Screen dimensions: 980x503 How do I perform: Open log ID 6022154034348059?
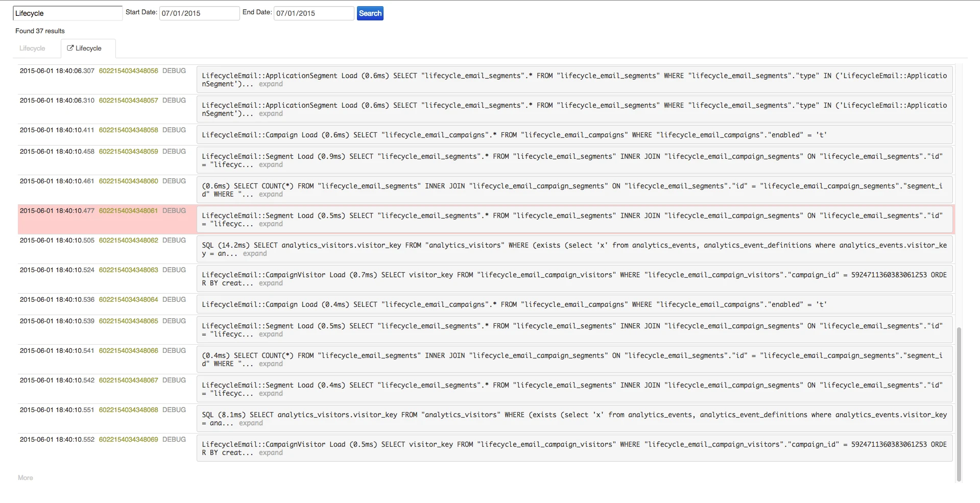point(128,152)
